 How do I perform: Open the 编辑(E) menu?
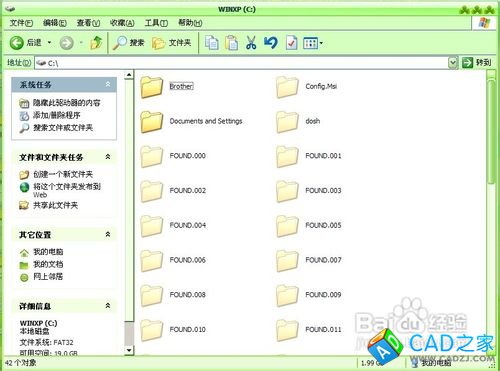(55, 23)
